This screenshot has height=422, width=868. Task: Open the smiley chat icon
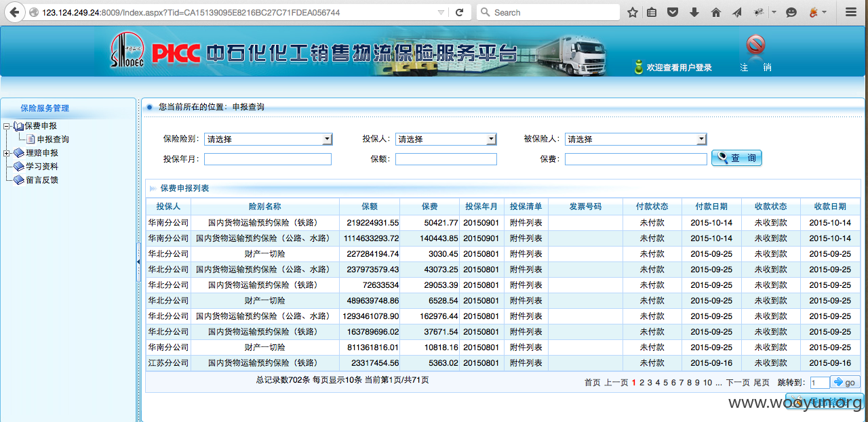point(791,12)
